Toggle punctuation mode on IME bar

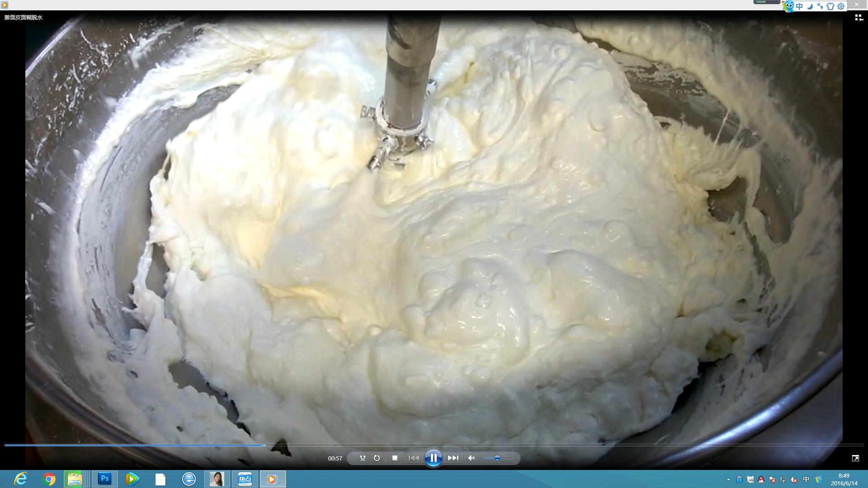click(x=820, y=6)
